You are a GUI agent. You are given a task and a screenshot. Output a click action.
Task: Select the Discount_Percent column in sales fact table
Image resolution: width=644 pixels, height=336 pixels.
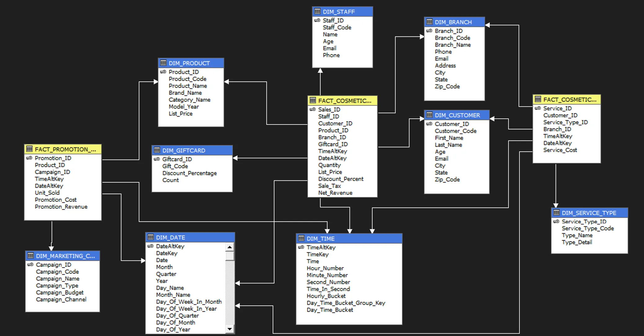pos(340,179)
